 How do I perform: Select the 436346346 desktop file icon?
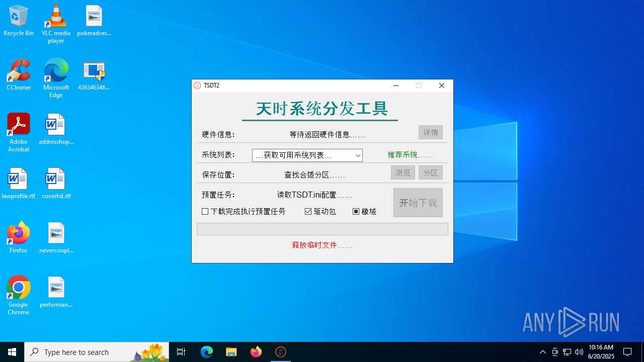pyautogui.click(x=94, y=75)
